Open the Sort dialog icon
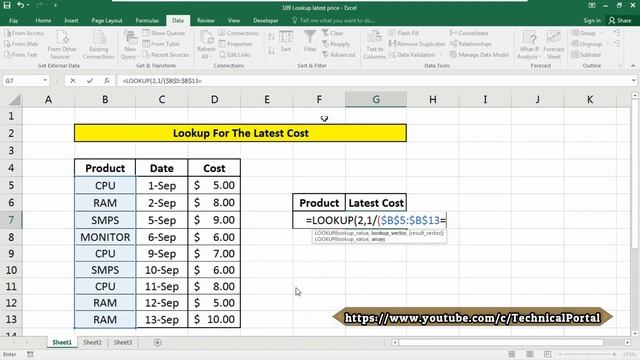This screenshot has width=640, height=360. coord(286,41)
